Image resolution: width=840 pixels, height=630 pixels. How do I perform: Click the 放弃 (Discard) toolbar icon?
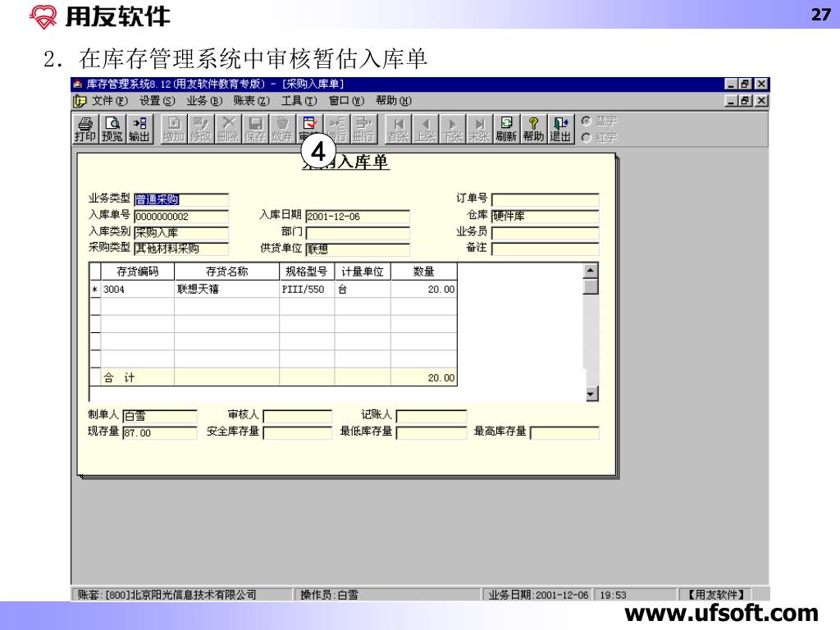[282, 129]
